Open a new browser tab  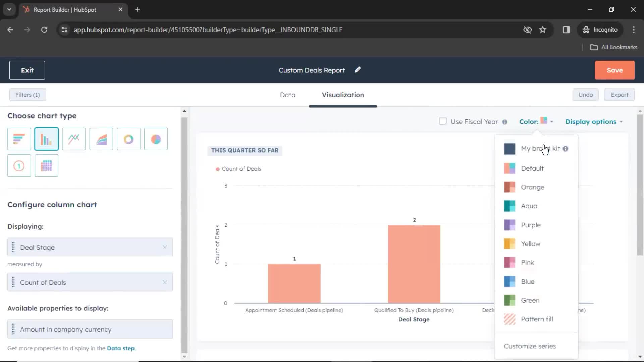[x=138, y=10]
